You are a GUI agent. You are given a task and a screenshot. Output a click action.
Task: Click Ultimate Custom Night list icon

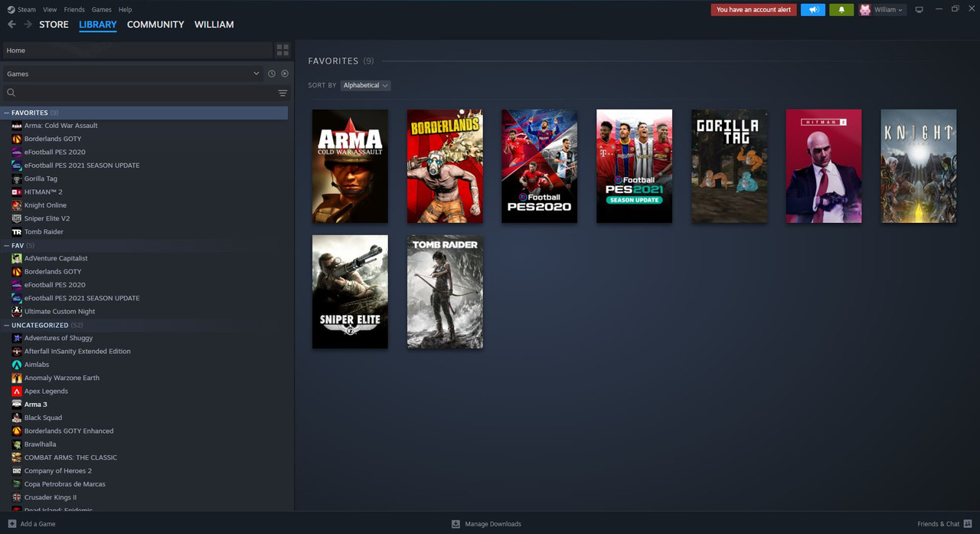click(17, 311)
